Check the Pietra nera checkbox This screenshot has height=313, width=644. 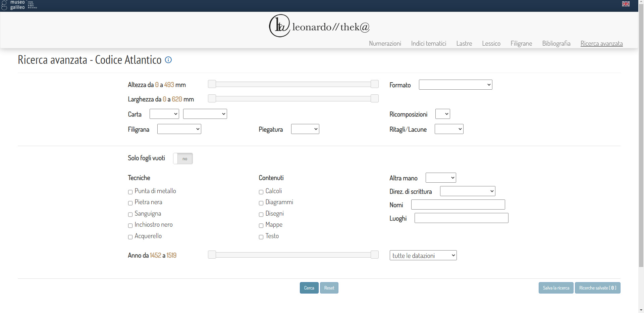[130, 203]
